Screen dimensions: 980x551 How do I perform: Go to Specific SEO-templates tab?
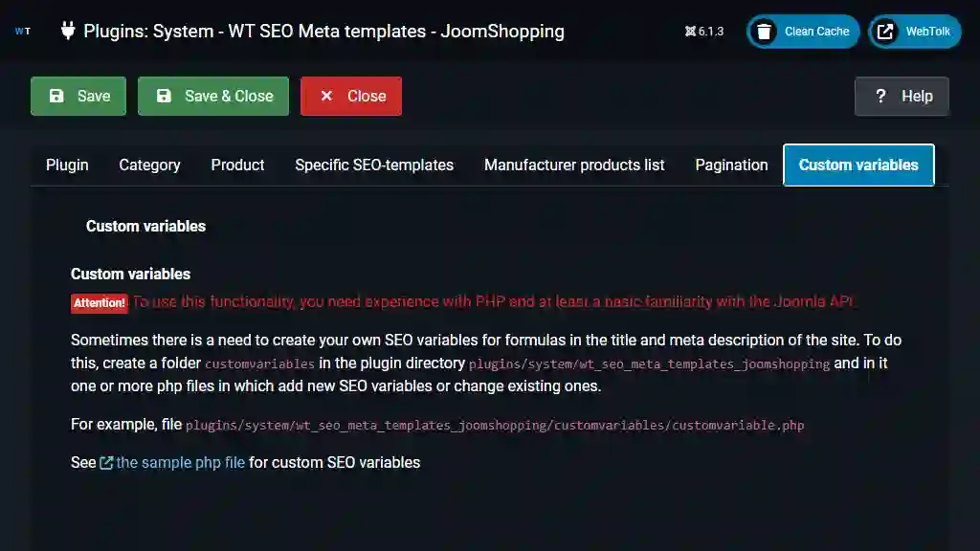tap(374, 165)
